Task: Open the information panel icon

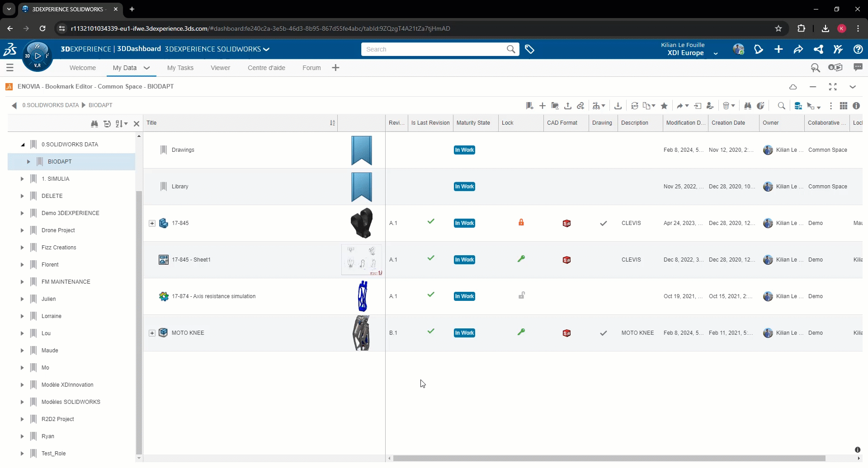Action: click(856, 106)
